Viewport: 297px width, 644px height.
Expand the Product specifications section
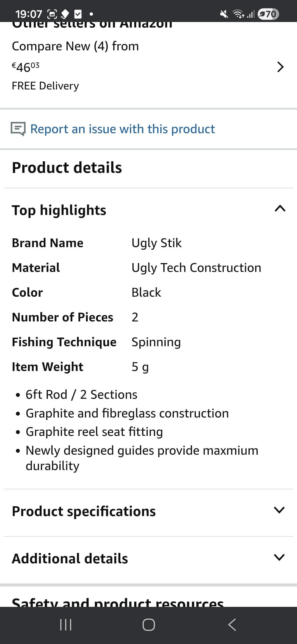tap(279, 510)
